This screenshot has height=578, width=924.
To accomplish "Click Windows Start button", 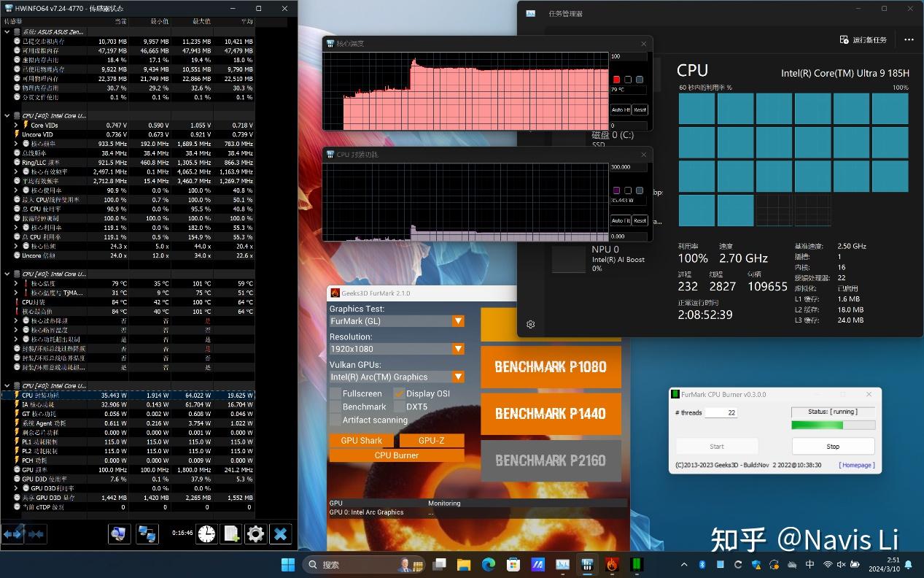I will click(x=288, y=564).
